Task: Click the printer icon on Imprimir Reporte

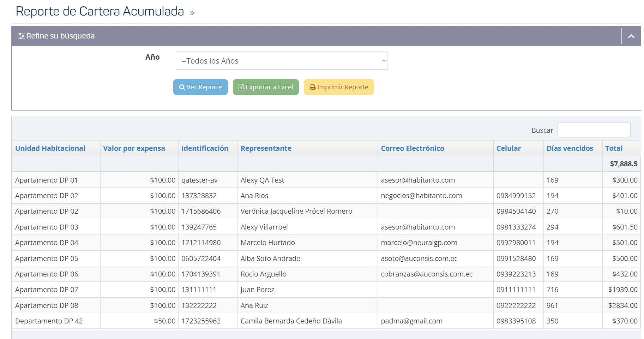Action: [x=312, y=87]
